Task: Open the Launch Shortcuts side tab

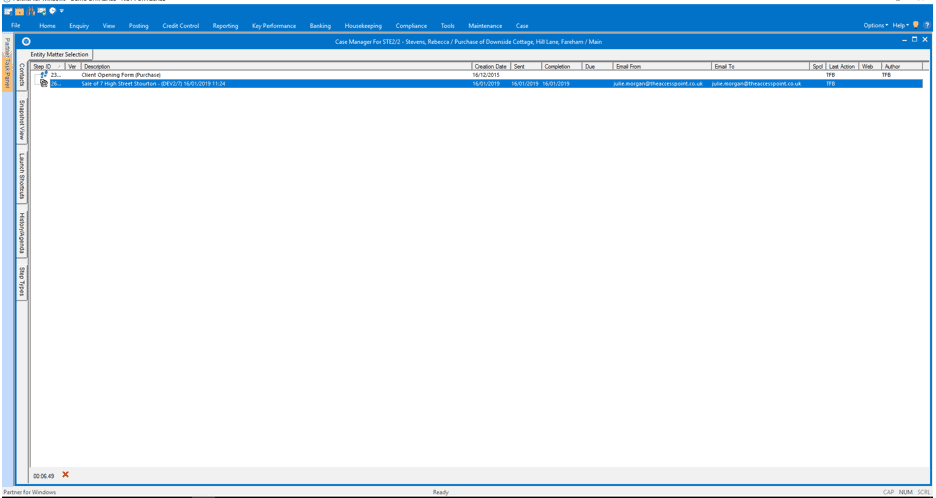Action: click(22, 176)
